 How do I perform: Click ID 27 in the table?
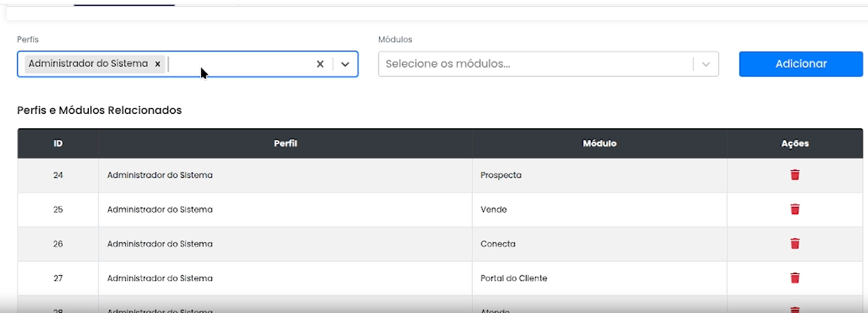tap(58, 278)
